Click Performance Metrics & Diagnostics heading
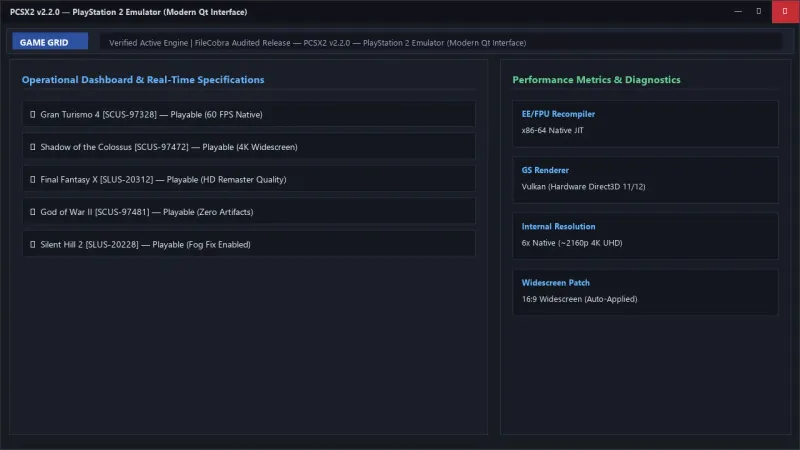 (596, 80)
